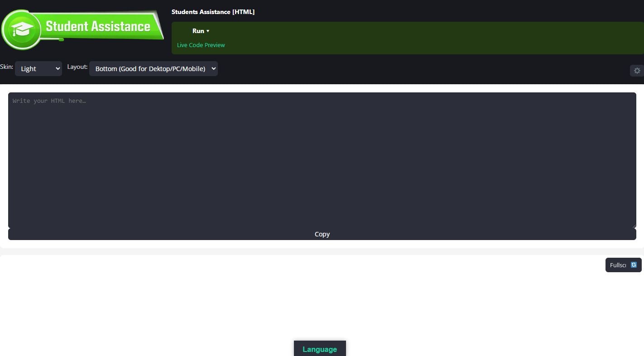Click the dropdown arrow next to Run

pos(207,31)
